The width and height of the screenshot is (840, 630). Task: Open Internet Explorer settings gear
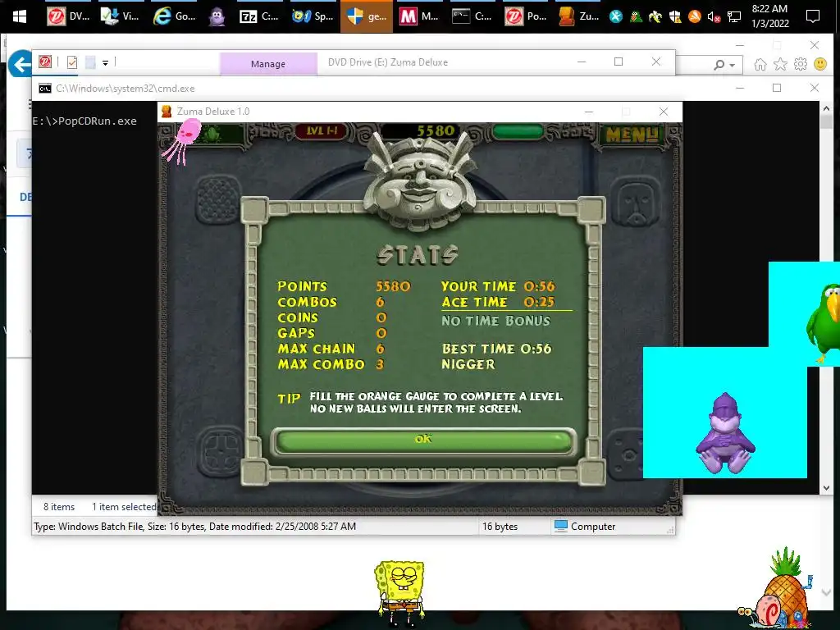pyautogui.click(x=801, y=65)
